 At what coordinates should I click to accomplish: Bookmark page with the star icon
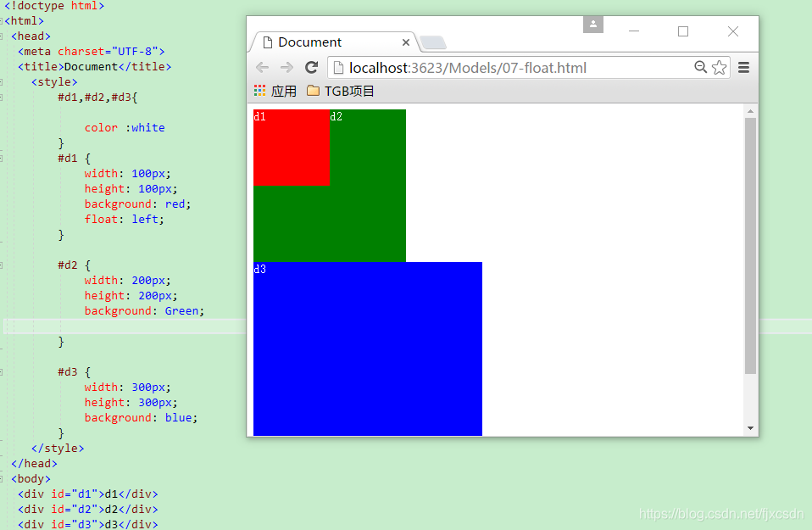pyautogui.click(x=719, y=67)
